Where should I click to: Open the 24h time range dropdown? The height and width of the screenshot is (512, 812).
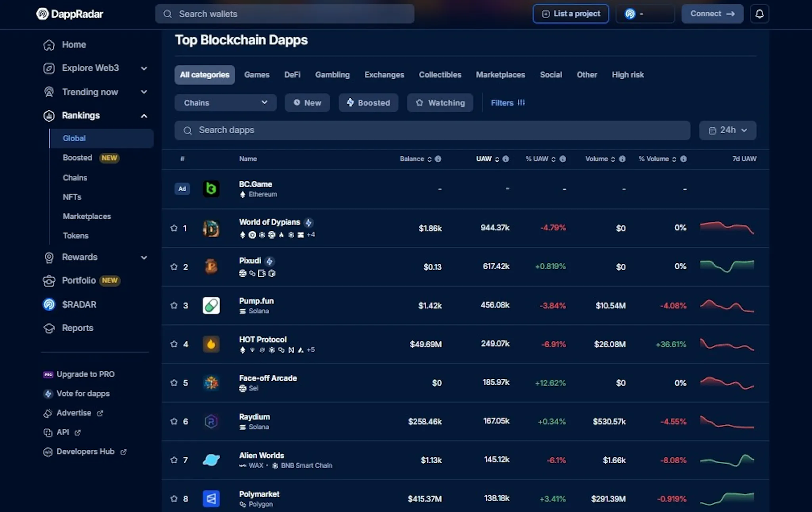(x=728, y=130)
